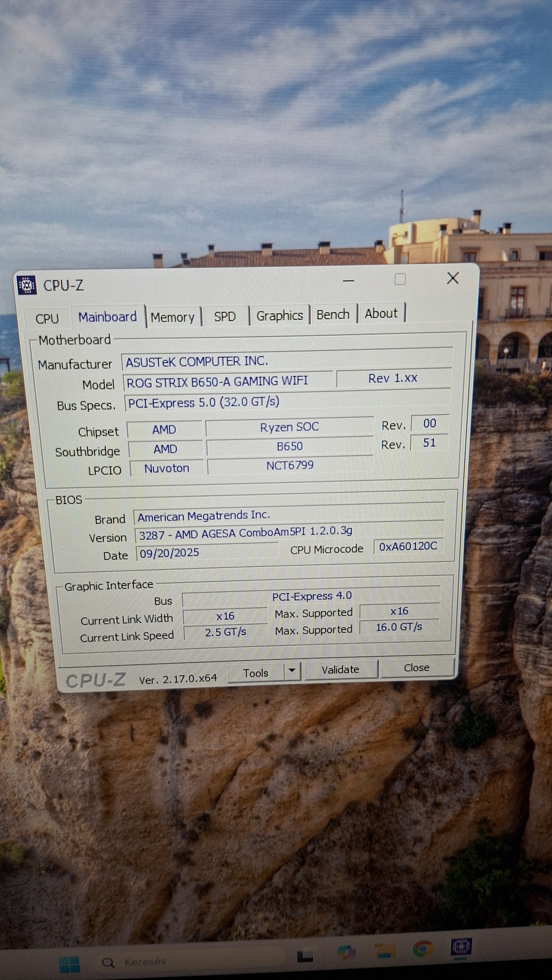Click graphic bus PCI-Express 4.0 field
552x980 pixels.
click(x=311, y=597)
